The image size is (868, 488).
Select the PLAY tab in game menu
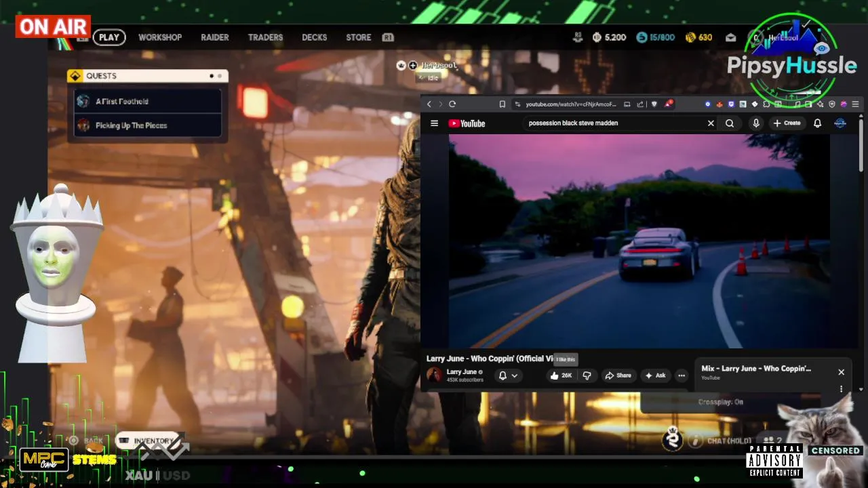[x=109, y=37]
